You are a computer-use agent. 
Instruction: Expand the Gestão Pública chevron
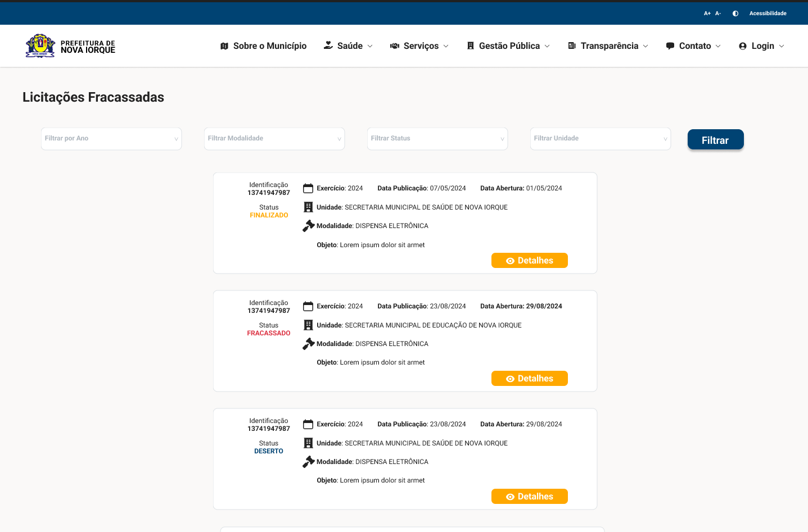(547, 46)
